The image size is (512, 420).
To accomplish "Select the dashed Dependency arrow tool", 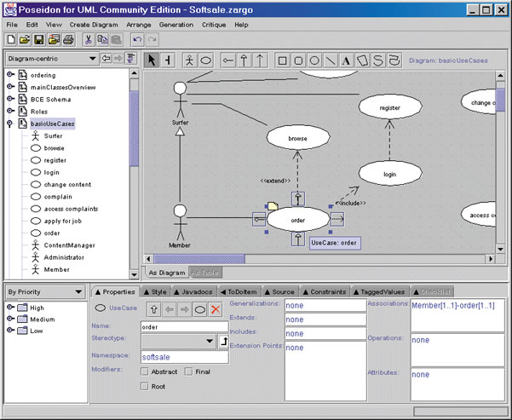I will pyautogui.click(x=260, y=60).
